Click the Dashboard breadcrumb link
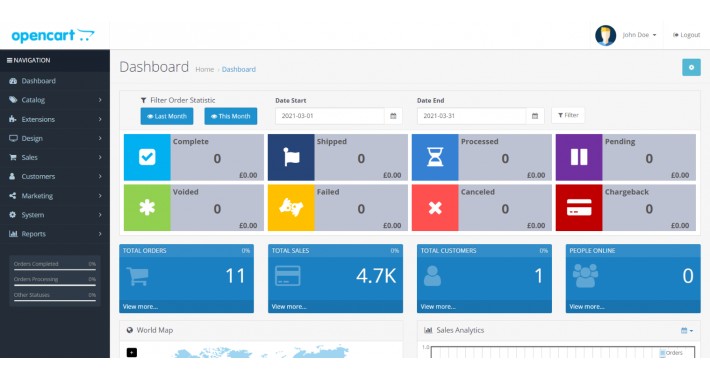The width and height of the screenshot is (710, 380). coord(239,69)
